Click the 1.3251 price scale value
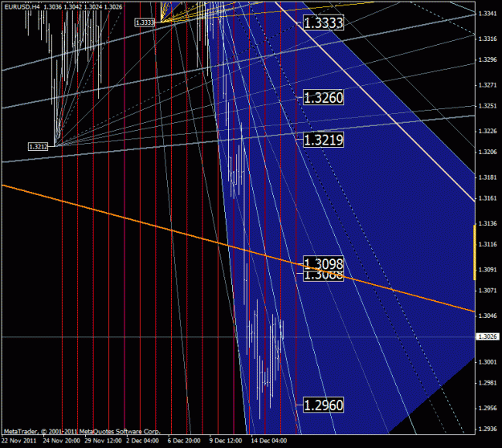Viewport: 502px width, 448px height. coord(488,106)
